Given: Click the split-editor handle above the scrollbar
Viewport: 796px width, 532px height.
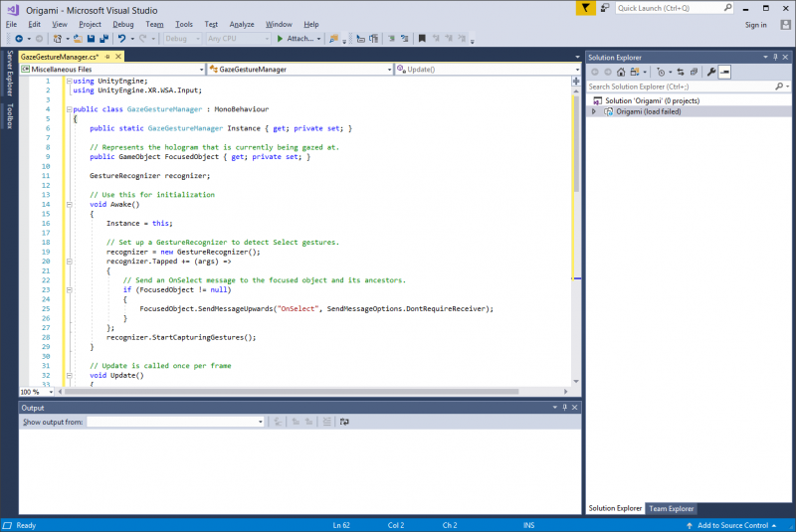Looking at the screenshot, I should [x=576, y=82].
